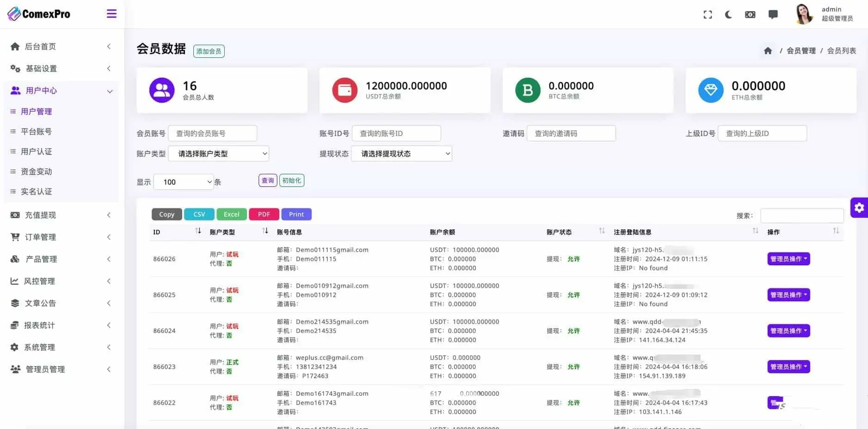Focus the table 搜索 input box
Screen dimensions: 868x429
point(802,215)
